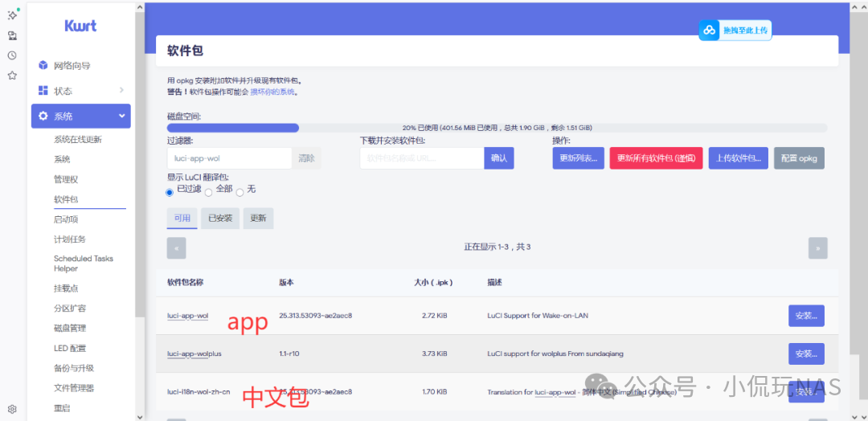This screenshot has width=868, height=421.
Task: Open 挂载点 menu item
Action: click(66, 288)
